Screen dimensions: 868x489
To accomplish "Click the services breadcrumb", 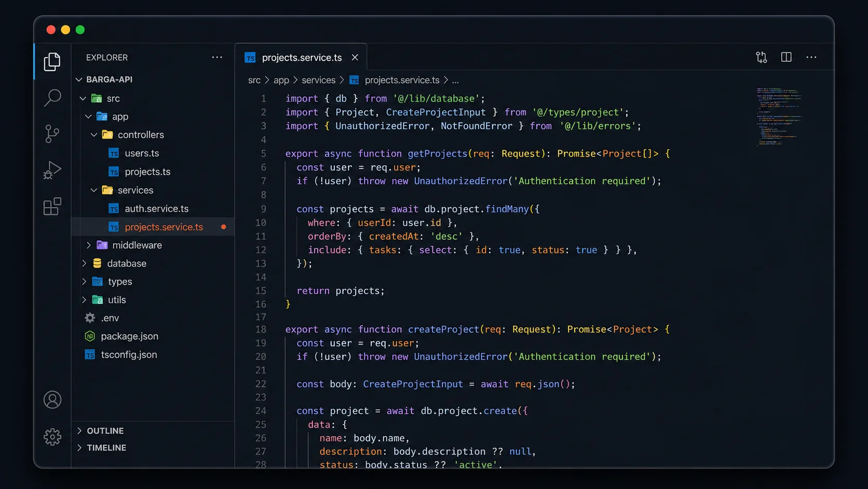I will coord(318,80).
